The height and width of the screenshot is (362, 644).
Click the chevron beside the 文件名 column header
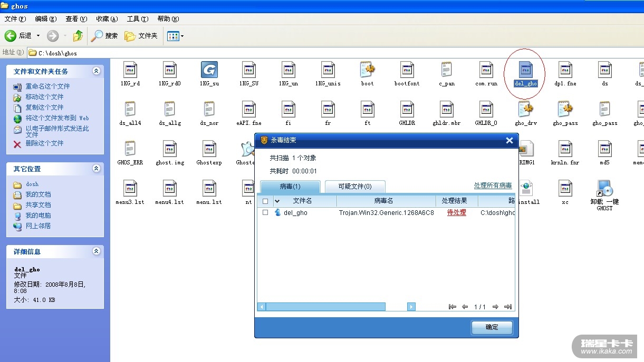277,201
